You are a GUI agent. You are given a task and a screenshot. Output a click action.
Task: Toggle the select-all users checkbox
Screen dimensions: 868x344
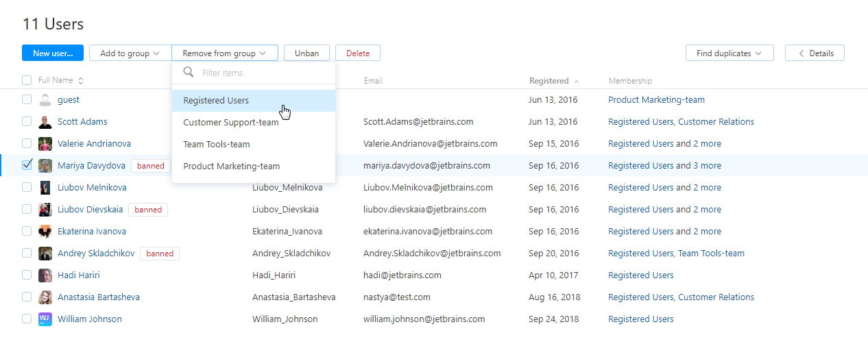tap(27, 80)
